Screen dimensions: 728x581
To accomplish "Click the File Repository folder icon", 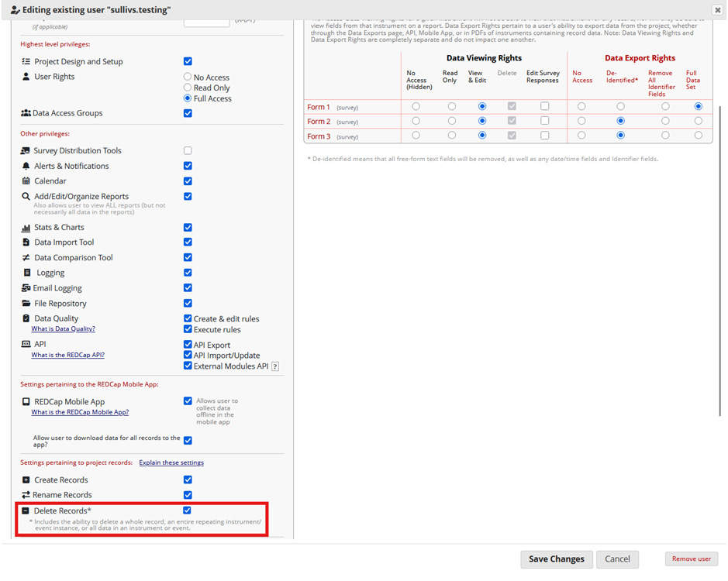I will click(x=26, y=304).
